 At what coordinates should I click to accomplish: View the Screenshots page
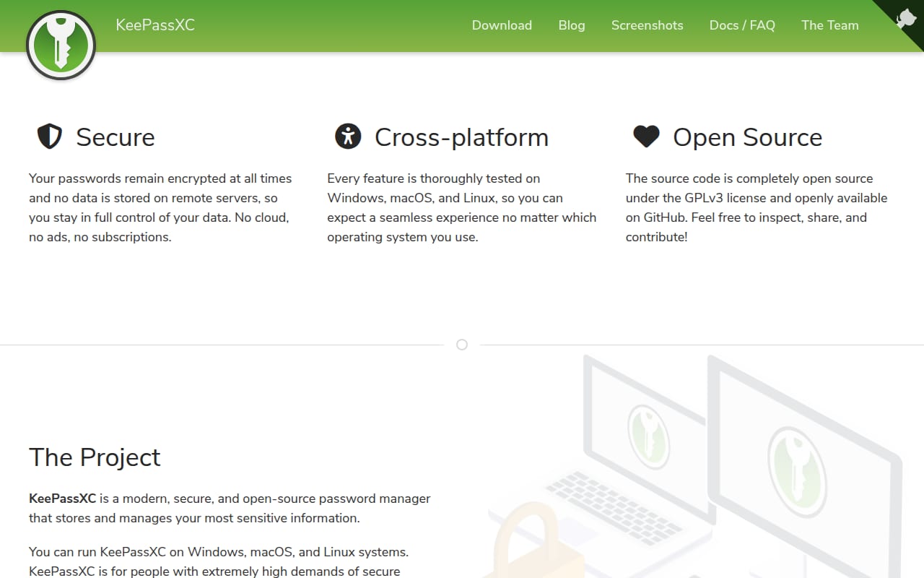647,25
